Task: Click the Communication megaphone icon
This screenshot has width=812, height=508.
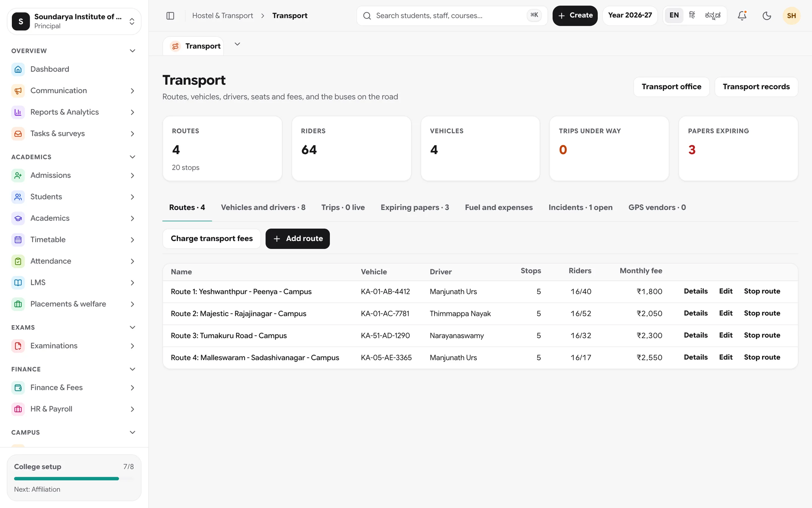Action: click(x=18, y=90)
